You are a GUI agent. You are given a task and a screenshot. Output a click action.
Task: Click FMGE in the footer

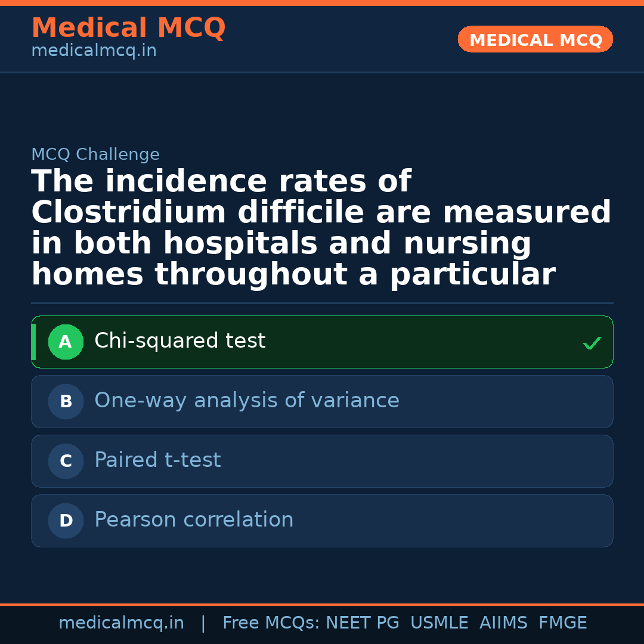coord(562,623)
